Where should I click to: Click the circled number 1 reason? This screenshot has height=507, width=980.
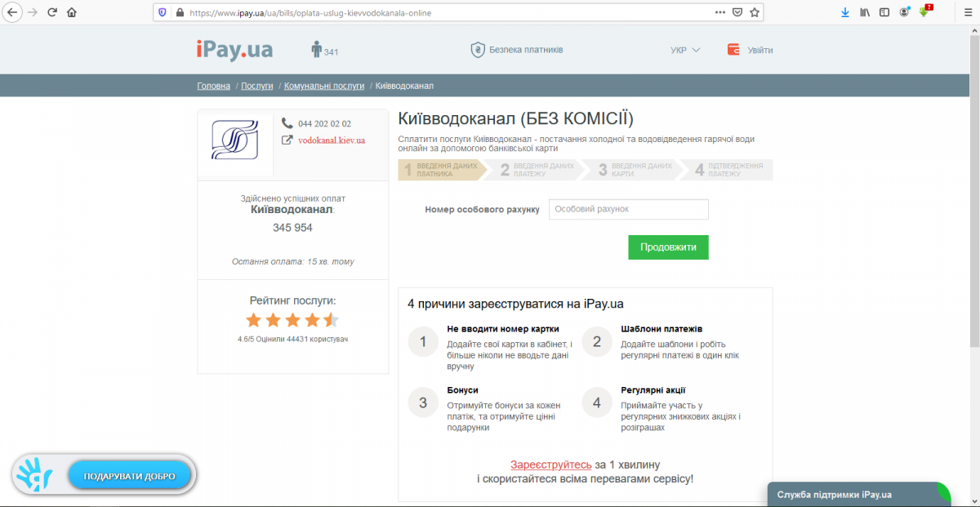click(423, 341)
